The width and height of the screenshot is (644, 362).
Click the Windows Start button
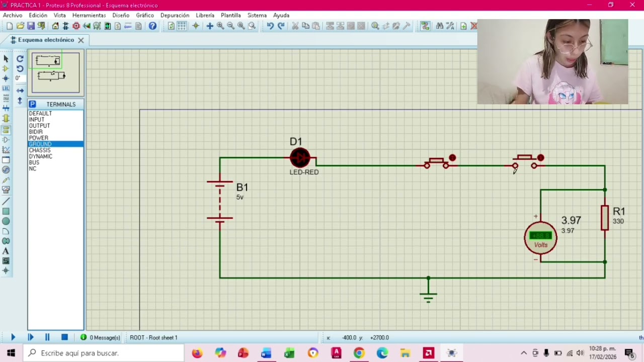[x=11, y=353]
